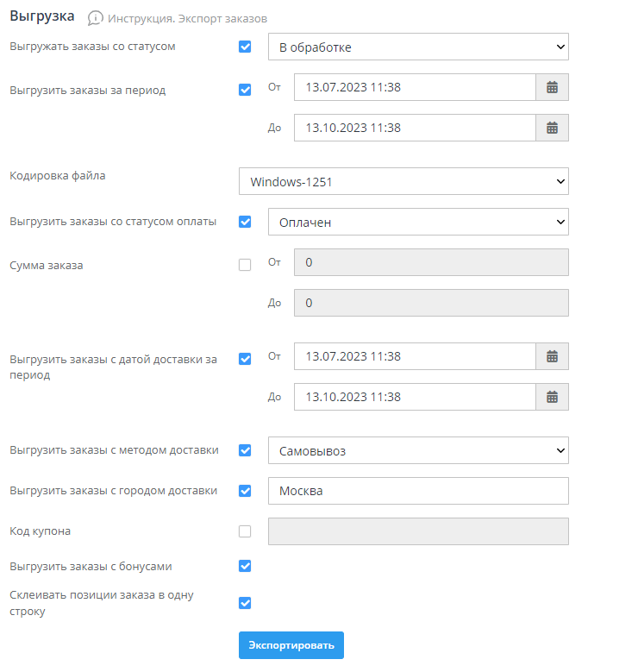Expand the 'Оплачен' payment status dropdown
This screenshot has height=672, width=638.
[418, 222]
